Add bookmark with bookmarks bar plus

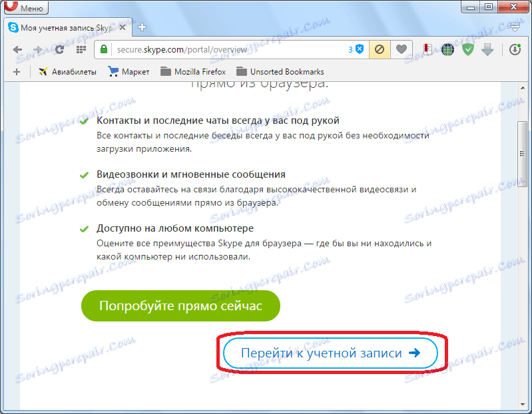click(x=16, y=72)
